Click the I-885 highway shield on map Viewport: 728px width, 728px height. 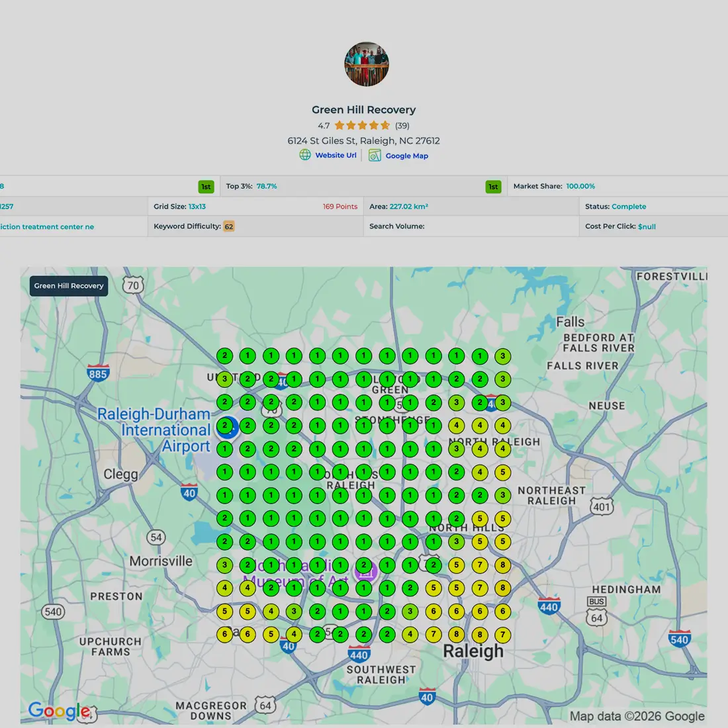pos(98,373)
